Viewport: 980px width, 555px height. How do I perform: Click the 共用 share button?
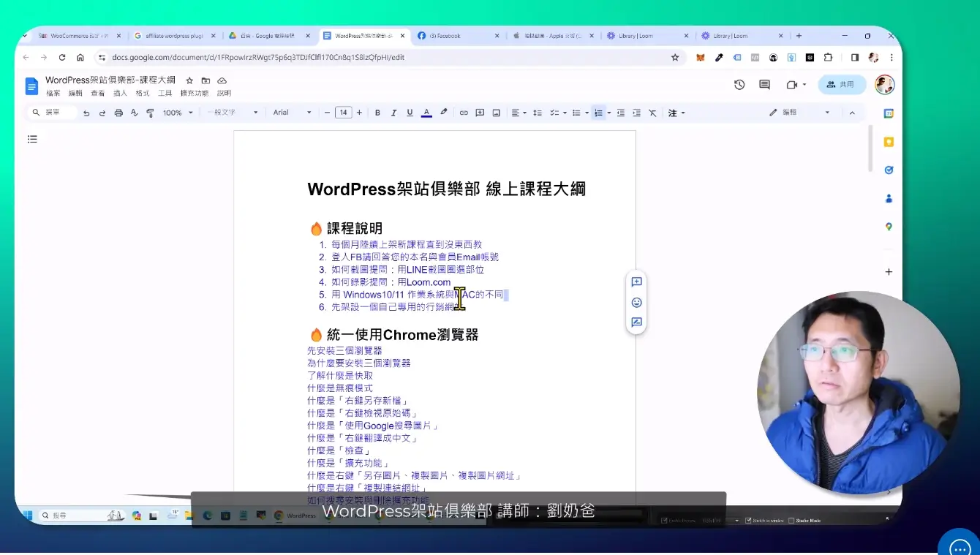[842, 85]
